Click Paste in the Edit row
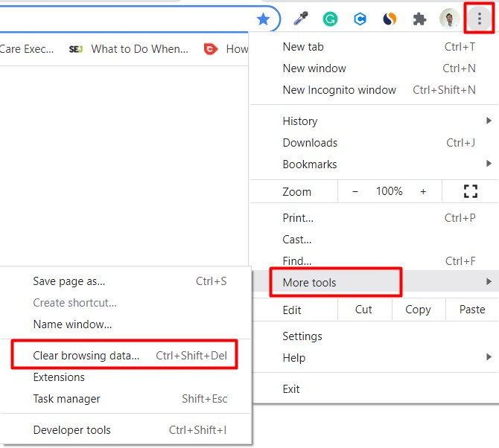This screenshot has height=448, width=499. click(472, 310)
